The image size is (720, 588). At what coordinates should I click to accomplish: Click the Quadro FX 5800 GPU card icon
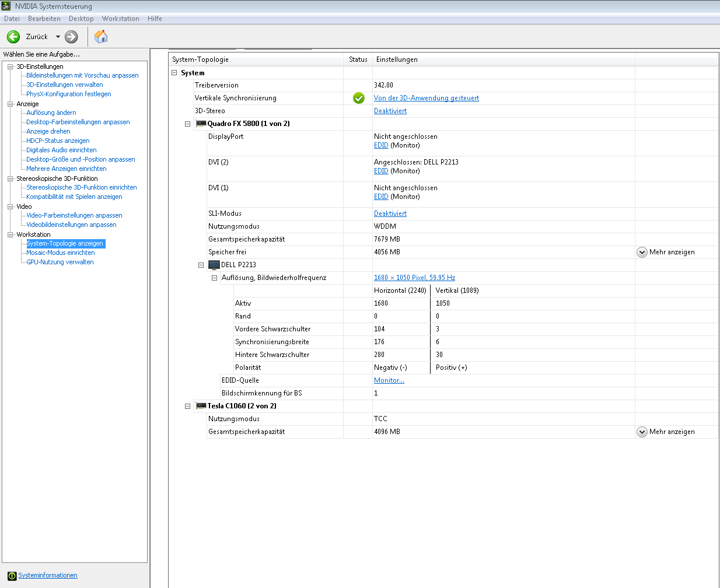(201, 124)
